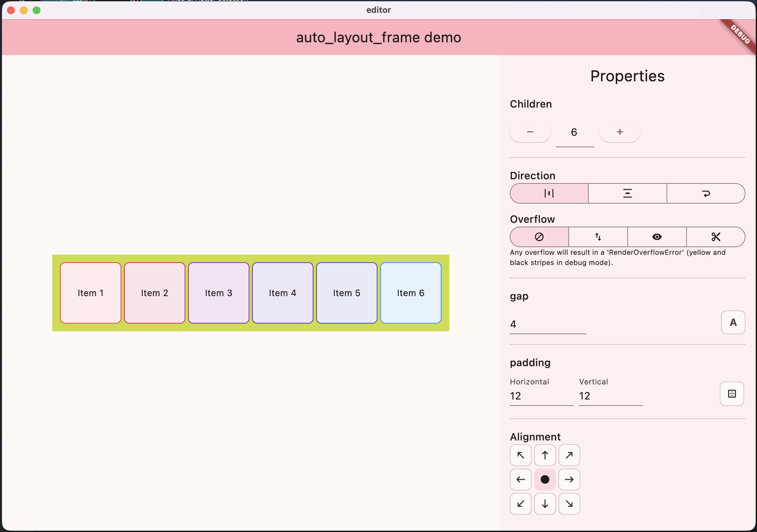Click the gap value input field

[548, 324]
